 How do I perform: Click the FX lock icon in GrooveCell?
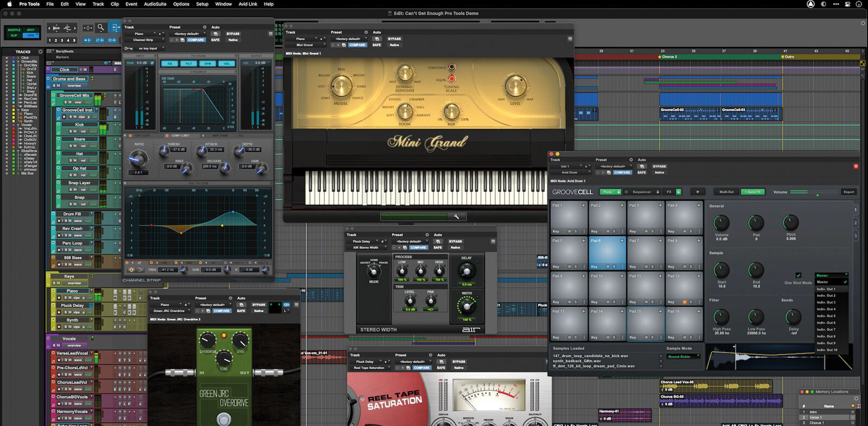pyautogui.click(x=679, y=192)
